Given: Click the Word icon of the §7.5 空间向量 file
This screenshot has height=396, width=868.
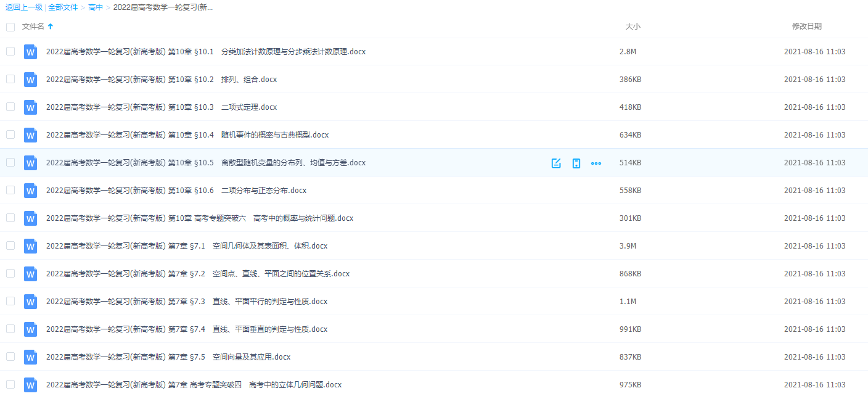Looking at the screenshot, I should click(30, 357).
